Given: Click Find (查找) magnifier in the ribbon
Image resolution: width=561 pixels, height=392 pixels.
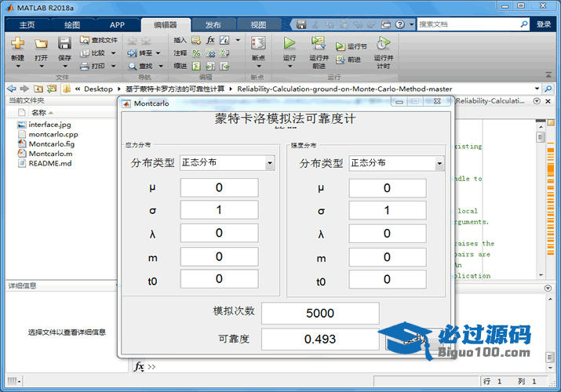Looking at the screenshot, I should (140, 66).
